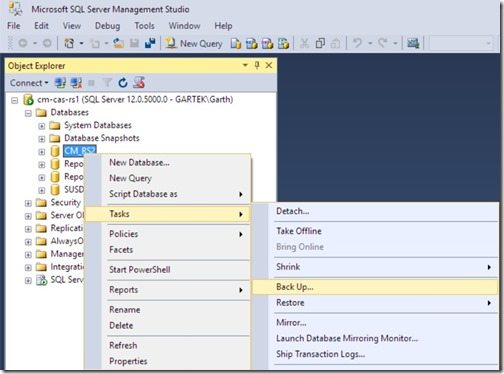Open the Restore submenu
Screen dimensions: 504x374
point(375,303)
